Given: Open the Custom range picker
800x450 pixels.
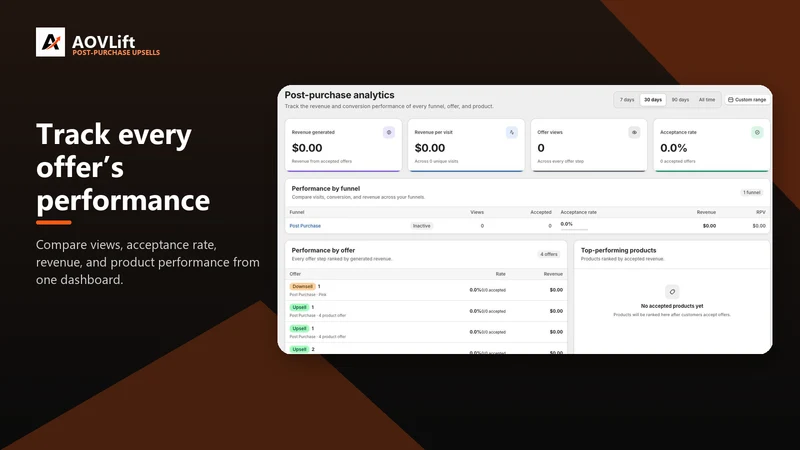Looking at the screenshot, I should pos(747,100).
